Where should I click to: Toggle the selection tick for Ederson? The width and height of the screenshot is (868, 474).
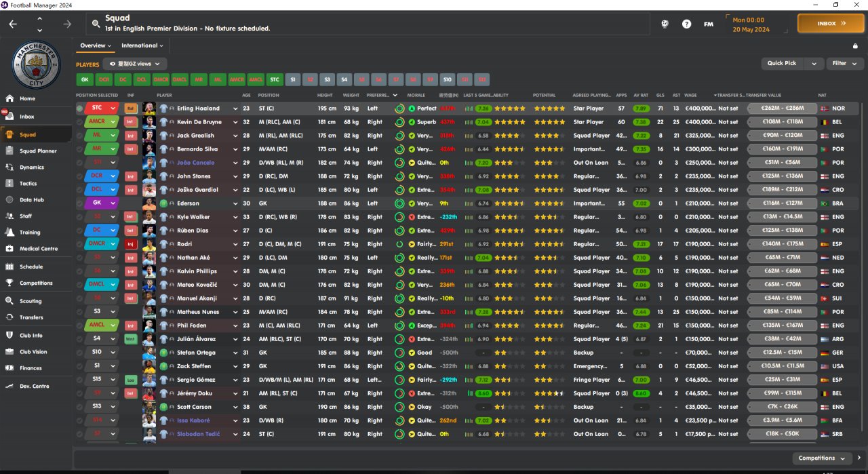[x=79, y=203]
